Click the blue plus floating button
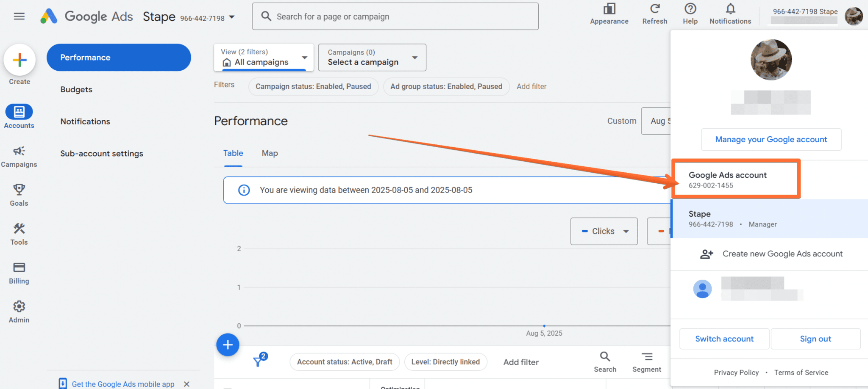Viewport: 868px width, 389px height. pos(228,345)
